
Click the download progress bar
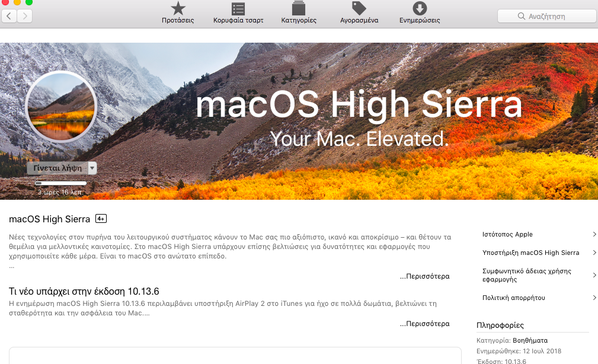pos(60,183)
